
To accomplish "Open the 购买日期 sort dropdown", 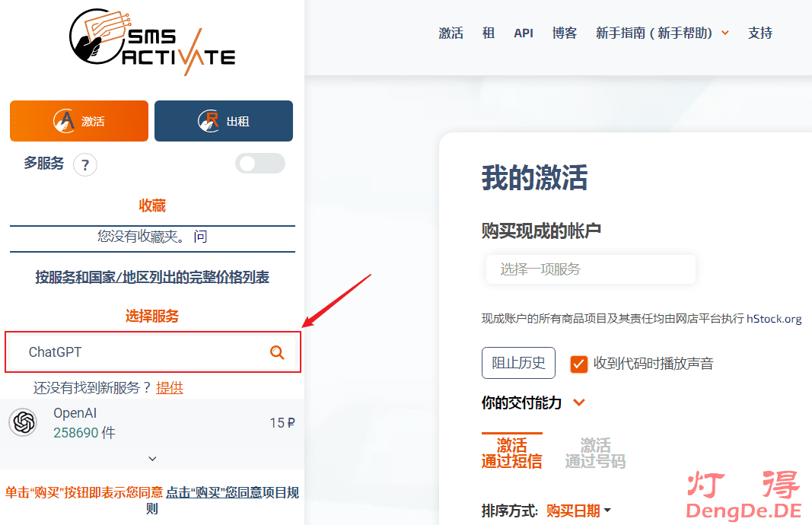I will [x=579, y=511].
